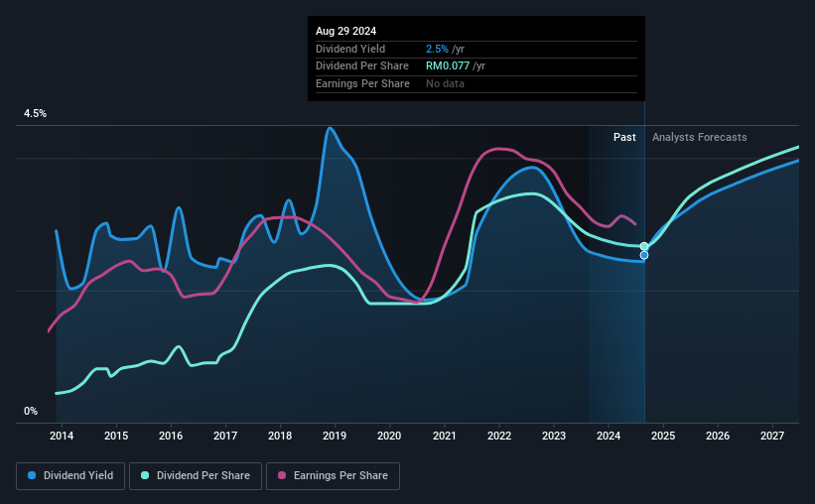815x504 pixels.
Task: Select the 2024 x-axis label
Action: tap(609, 436)
